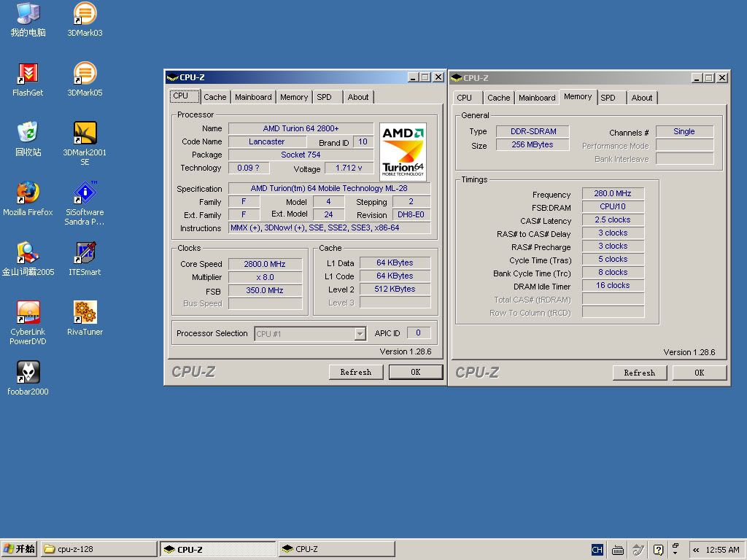
Task: Click the Instructions field MMX, 3DNow! text
Action: pos(329,228)
